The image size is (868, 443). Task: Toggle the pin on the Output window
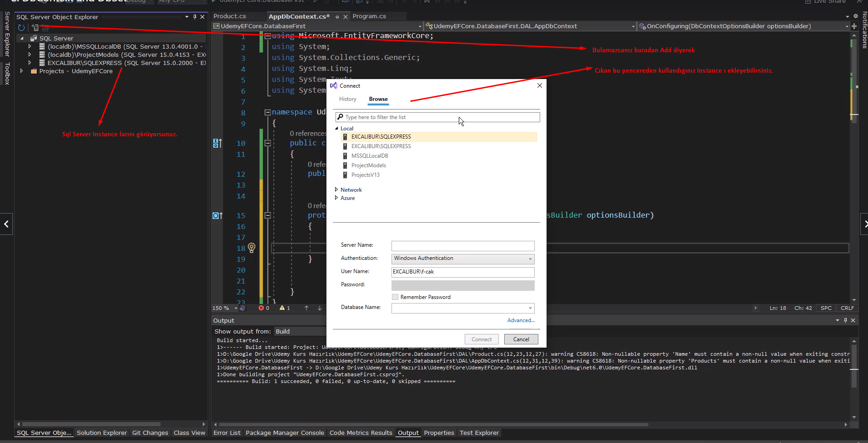[x=845, y=320]
